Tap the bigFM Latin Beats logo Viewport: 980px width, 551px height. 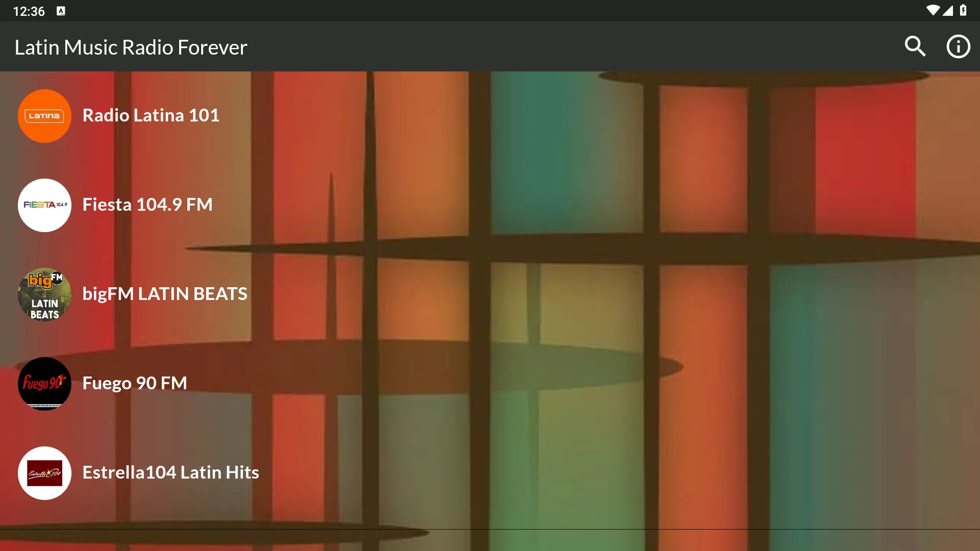point(44,294)
